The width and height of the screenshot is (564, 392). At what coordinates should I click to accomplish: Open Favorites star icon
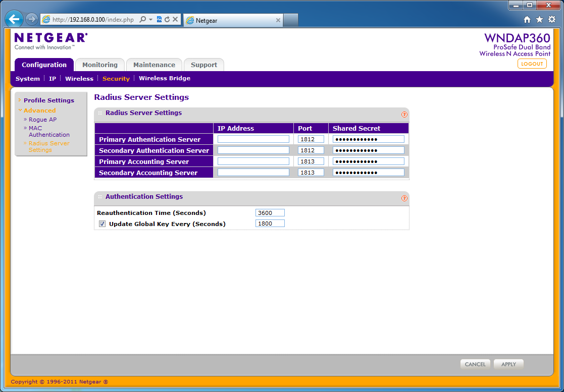539,20
